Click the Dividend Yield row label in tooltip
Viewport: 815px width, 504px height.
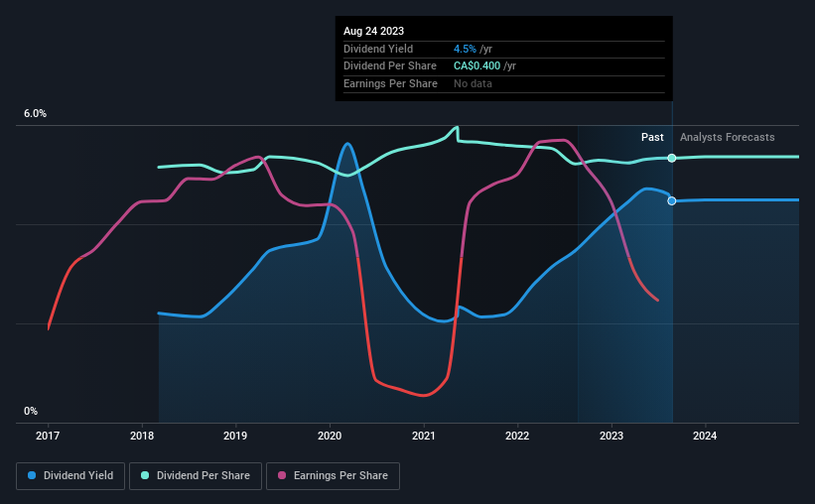(378, 49)
